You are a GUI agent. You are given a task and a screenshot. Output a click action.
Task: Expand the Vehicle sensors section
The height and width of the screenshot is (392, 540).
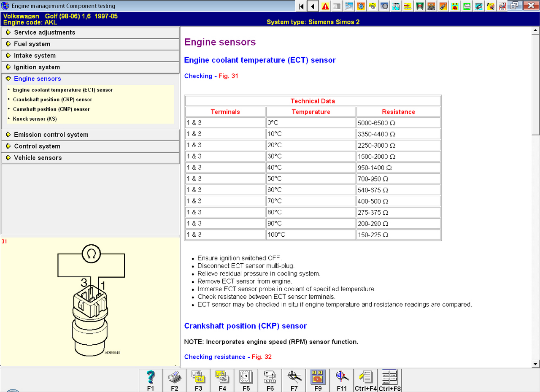pos(38,158)
